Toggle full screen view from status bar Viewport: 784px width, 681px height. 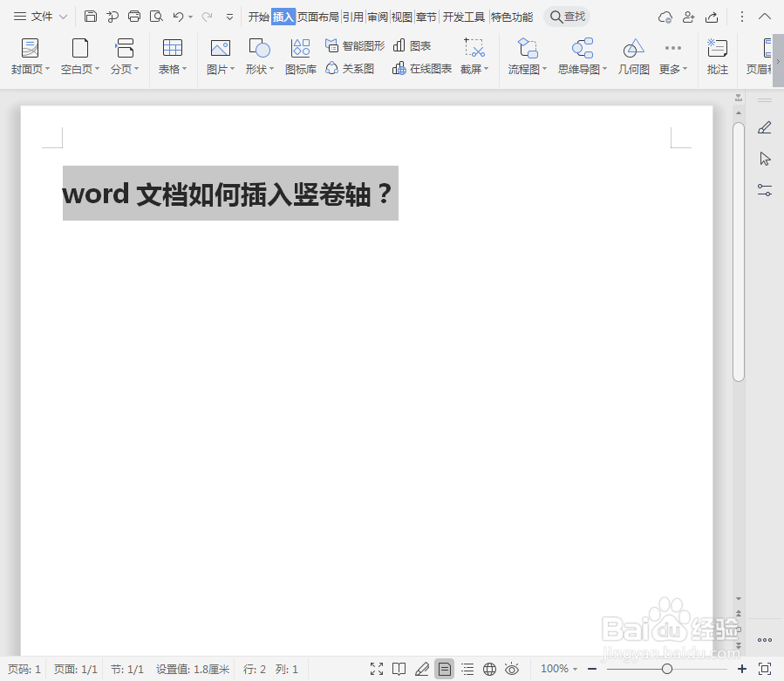[377, 669]
